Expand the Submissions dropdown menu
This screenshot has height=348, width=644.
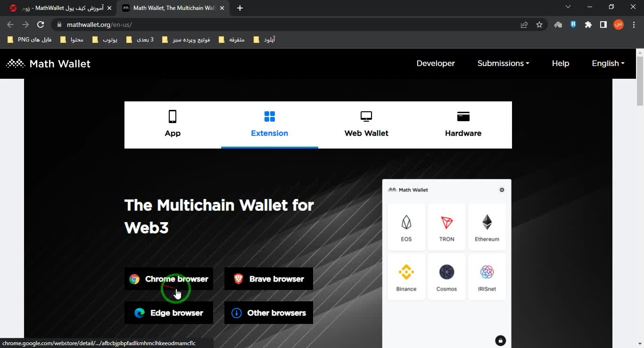click(x=503, y=63)
